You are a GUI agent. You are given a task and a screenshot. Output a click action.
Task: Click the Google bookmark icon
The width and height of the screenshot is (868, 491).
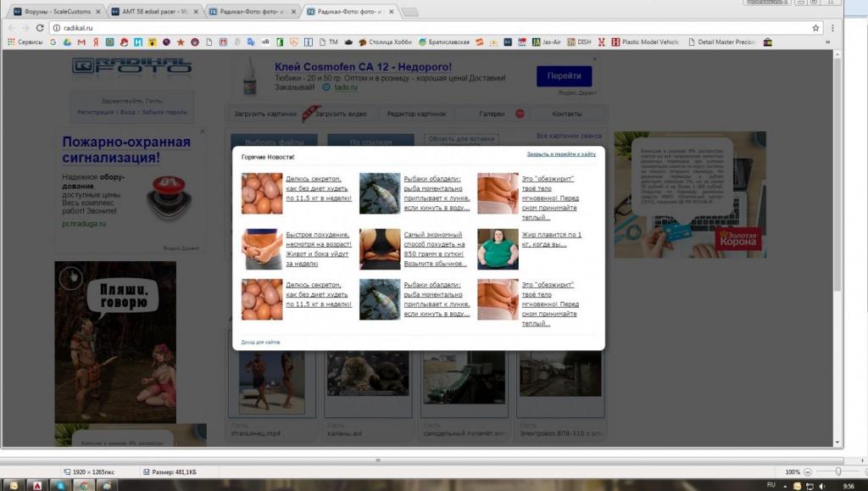54,42
